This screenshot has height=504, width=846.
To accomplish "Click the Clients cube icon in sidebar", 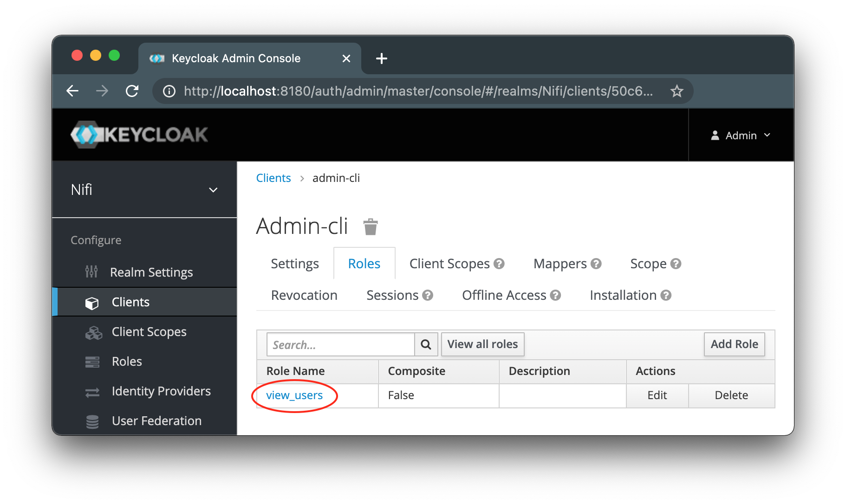I will pos(92,303).
